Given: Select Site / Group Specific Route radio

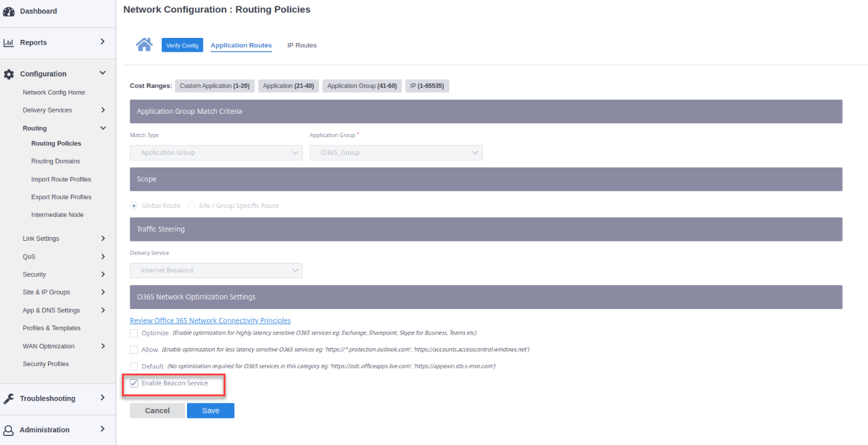Looking at the screenshot, I should click(x=193, y=205).
